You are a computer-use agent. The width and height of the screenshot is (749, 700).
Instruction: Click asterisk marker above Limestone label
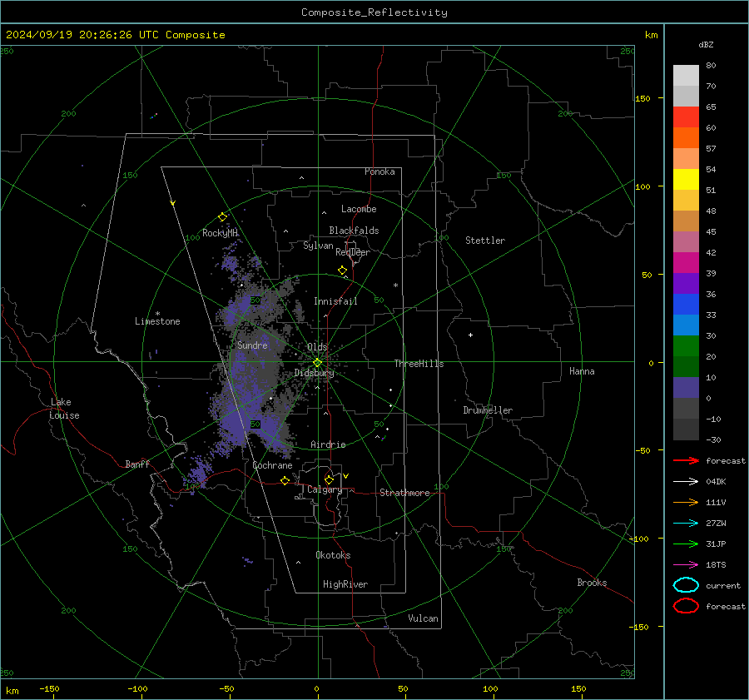pyautogui.click(x=157, y=314)
